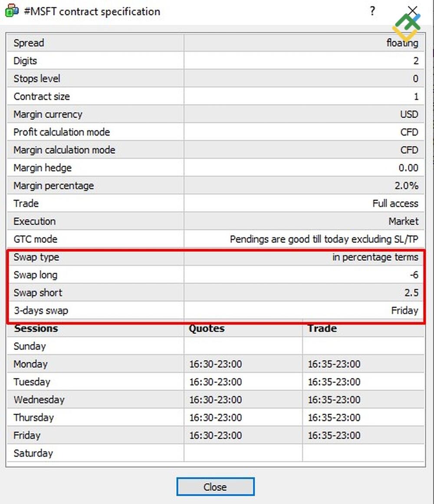Viewport: 434px width, 504px height.
Task: Click the green and yellow logo watermark
Action: (406, 27)
